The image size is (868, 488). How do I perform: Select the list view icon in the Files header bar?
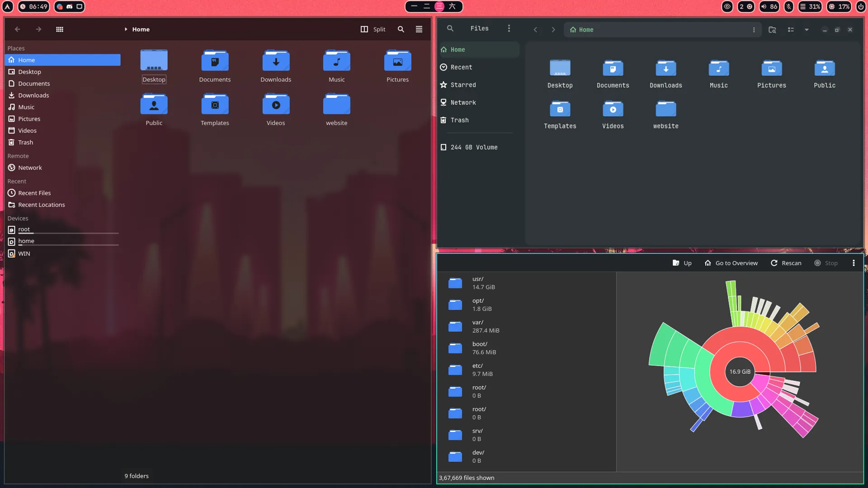tap(791, 29)
